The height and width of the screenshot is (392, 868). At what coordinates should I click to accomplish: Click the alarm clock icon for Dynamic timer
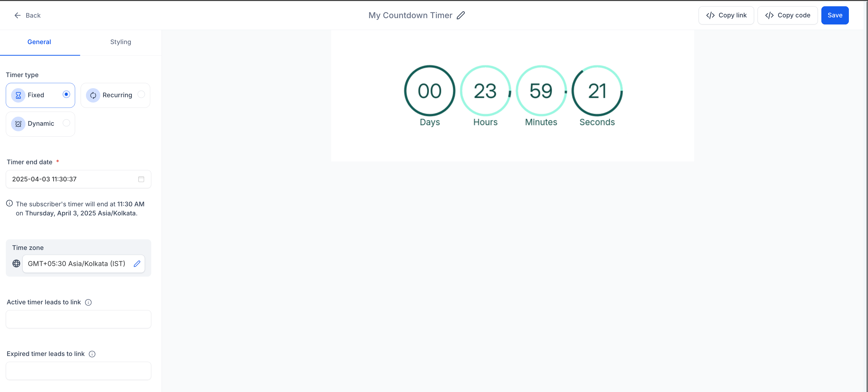(x=18, y=124)
